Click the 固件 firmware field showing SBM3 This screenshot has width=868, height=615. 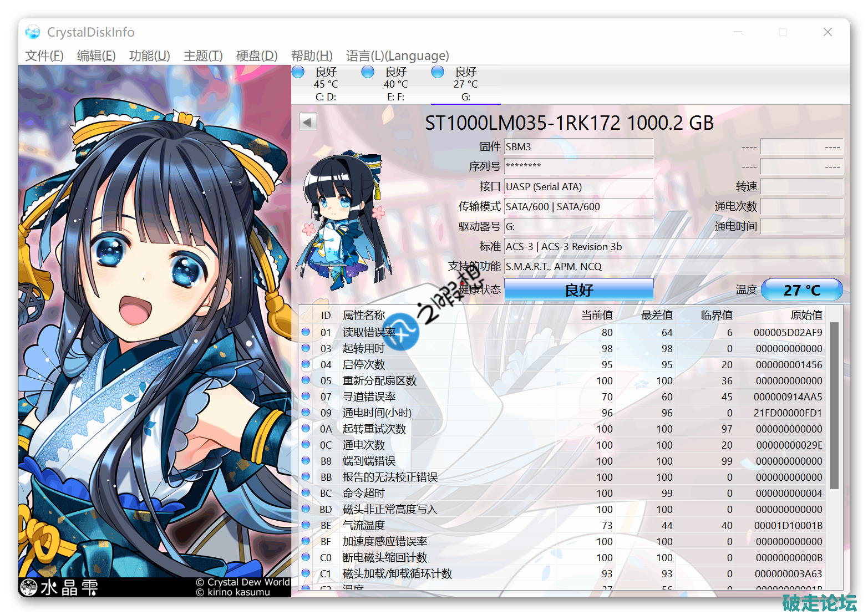point(578,147)
